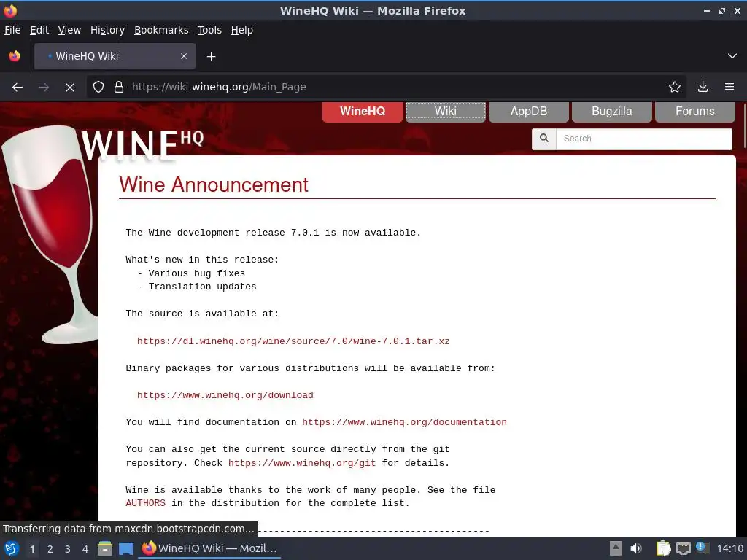Open the taskbar start menu icon

point(12,548)
